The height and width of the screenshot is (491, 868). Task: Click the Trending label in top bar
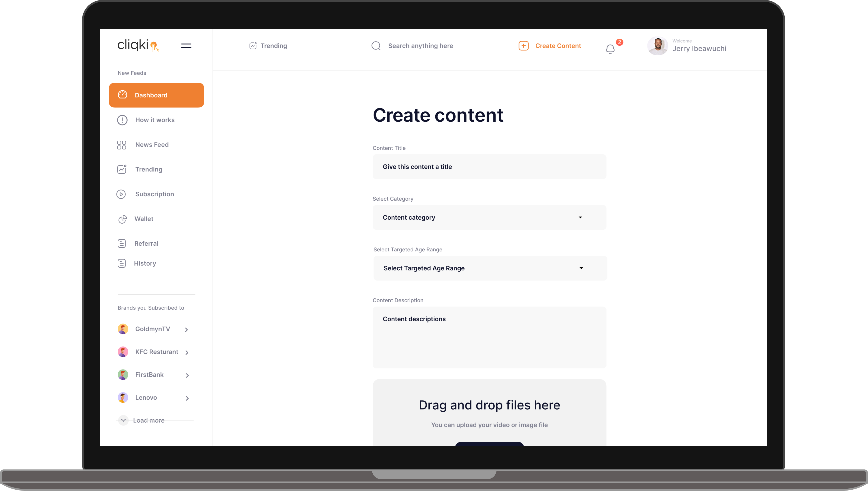[x=274, y=45]
